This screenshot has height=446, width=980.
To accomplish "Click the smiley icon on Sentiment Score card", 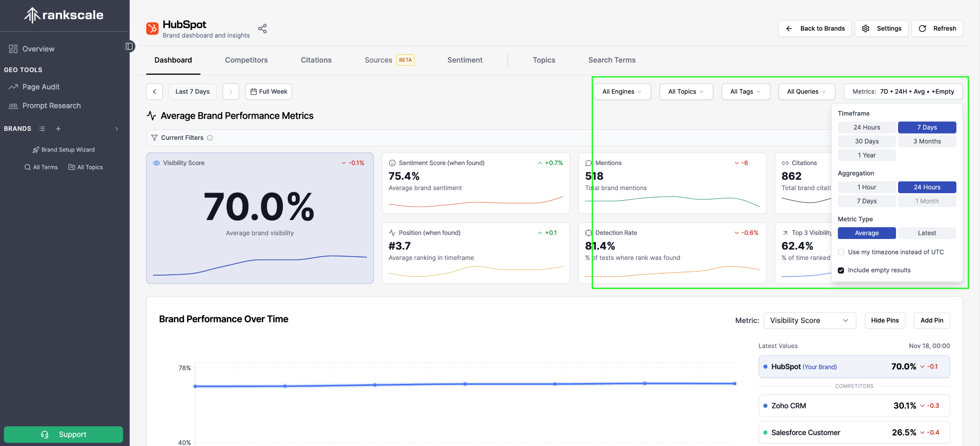I will [x=392, y=163].
